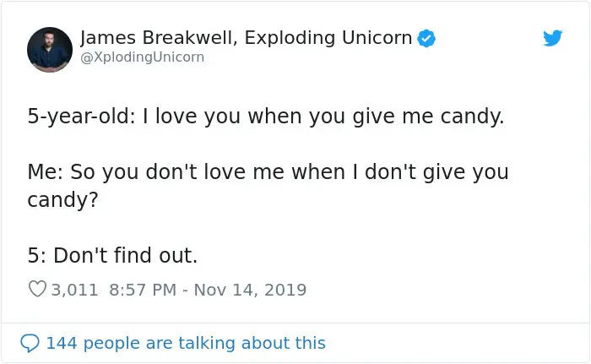Open "144 people are talking about this"
Viewport: 591px width, 364px height.
(185, 343)
